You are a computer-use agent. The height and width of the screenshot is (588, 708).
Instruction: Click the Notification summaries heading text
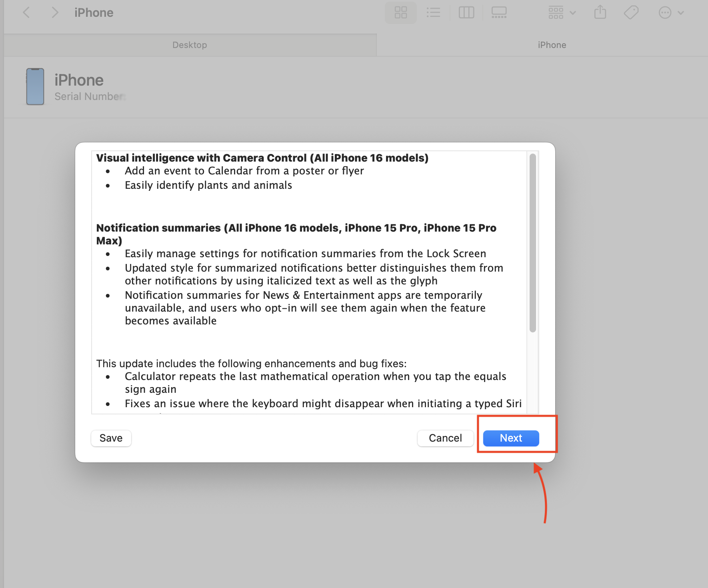click(296, 234)
